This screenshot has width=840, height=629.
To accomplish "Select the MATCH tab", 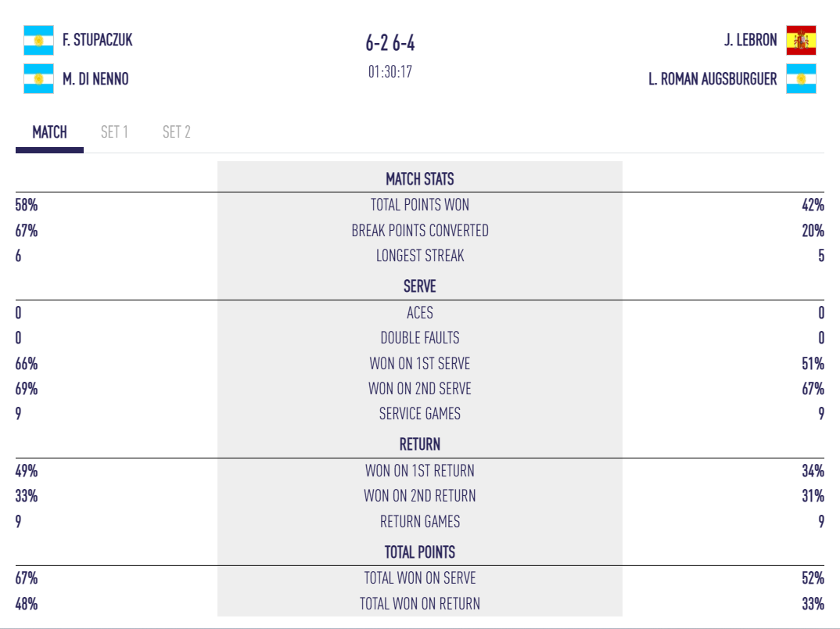I will pyautogui.click(x=49, y=132).
